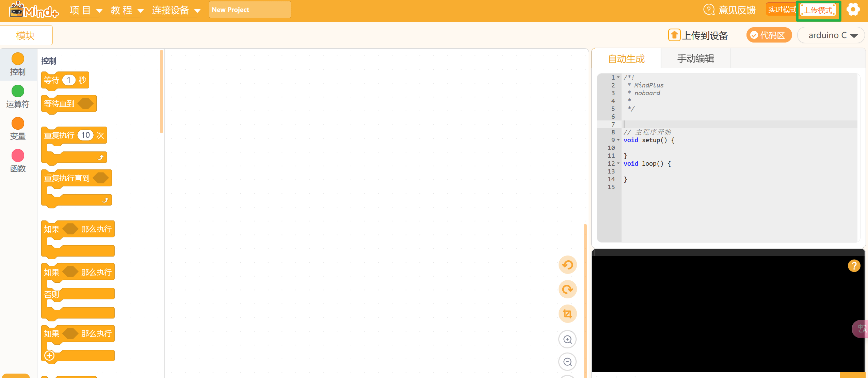Open 意见反馈 feedback link

729,10
